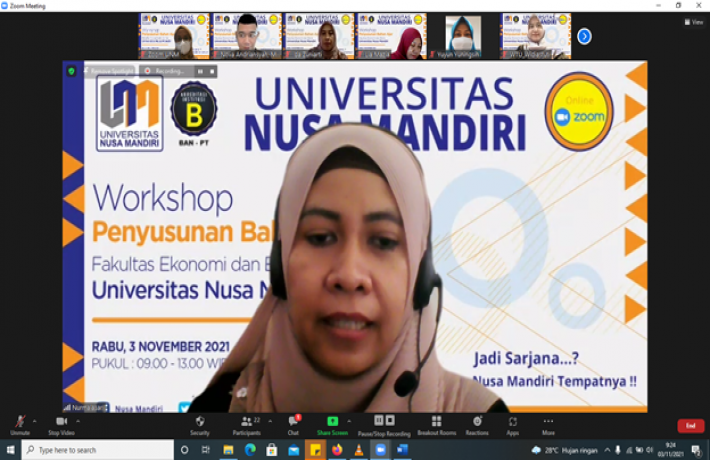The height and width of the screenshot is (460, 710).
Task: Open the More options menu
Action: click(x=548, y=425)
